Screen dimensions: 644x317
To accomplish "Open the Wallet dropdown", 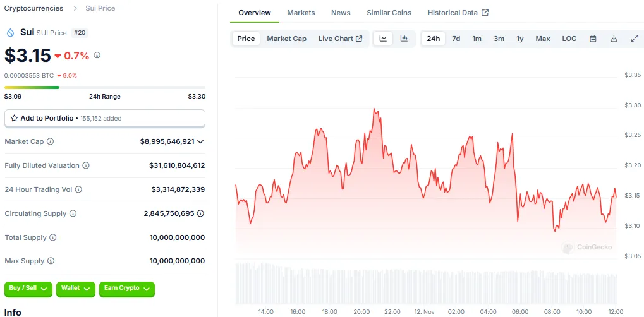I will point(76,289).
